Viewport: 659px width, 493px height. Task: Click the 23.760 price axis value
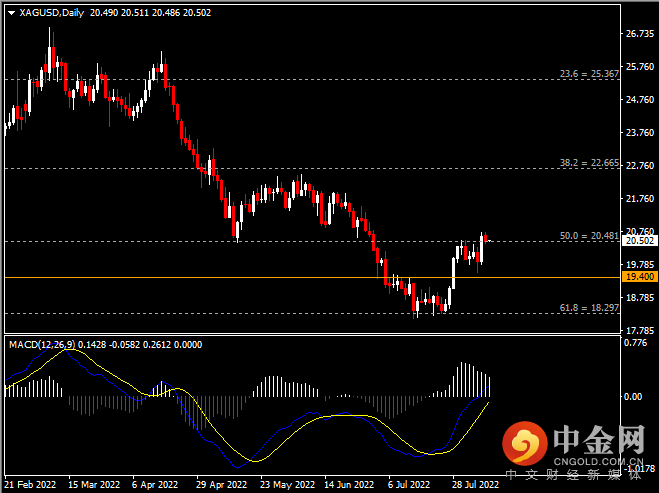point(640,133)
